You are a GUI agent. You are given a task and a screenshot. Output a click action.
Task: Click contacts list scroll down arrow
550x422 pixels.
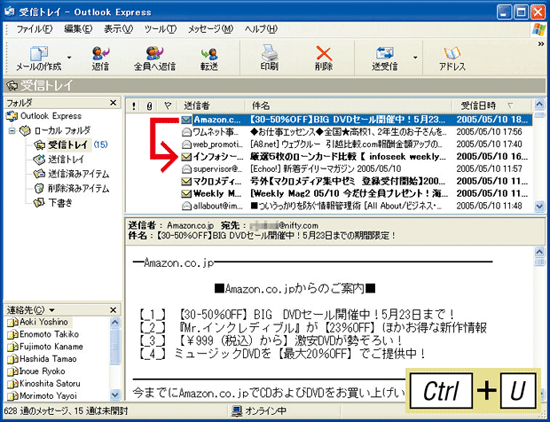115,395
